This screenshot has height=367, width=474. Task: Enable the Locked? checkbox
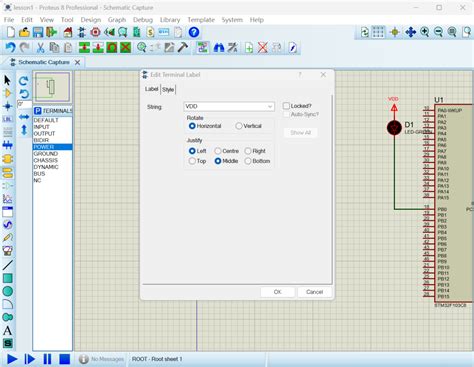(x=286, y=106)
